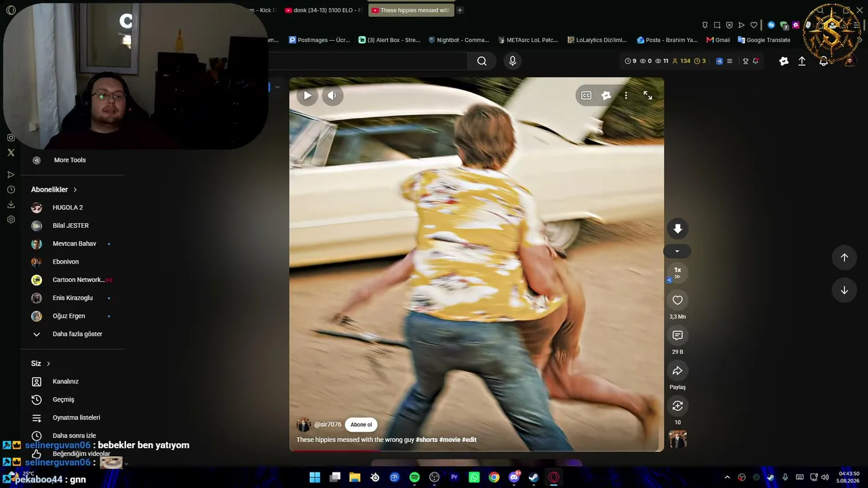Image resolution: width=868 pixels, height=488 pixels.
Task: Open the bell with red dot in stats bar
Action: tap(755, 61)
